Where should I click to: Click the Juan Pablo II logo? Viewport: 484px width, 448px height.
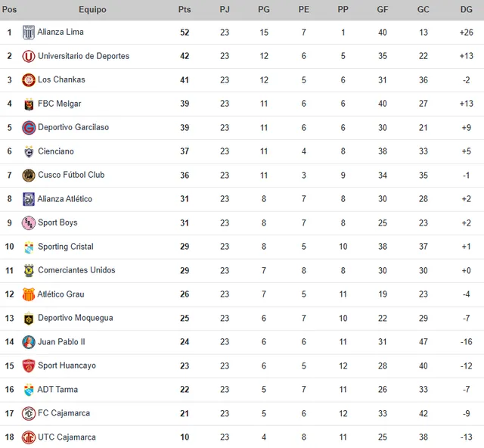[x=29, y=342]
